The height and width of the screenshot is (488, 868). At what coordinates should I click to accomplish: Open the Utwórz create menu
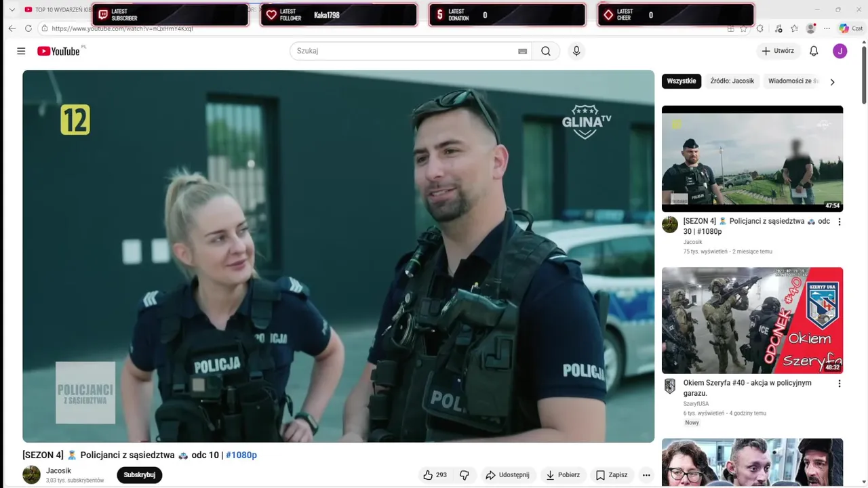click(x=778, y=51)
